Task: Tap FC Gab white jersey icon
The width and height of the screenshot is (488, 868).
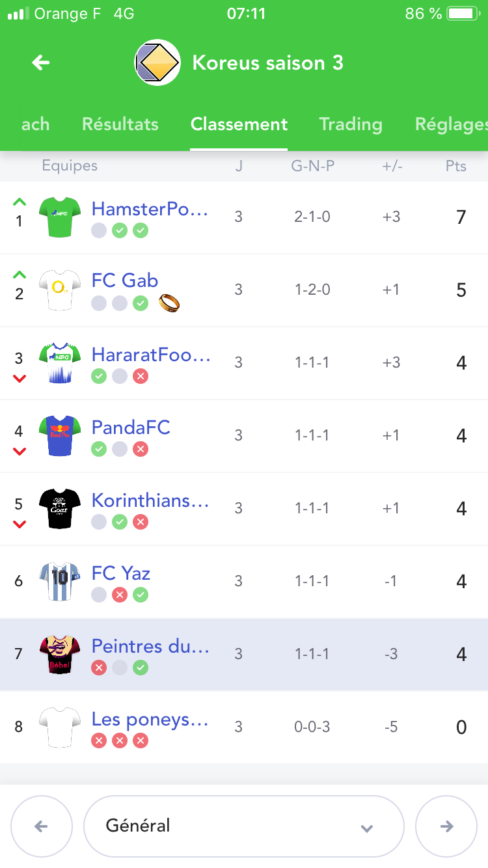Action: coord(59,289)
